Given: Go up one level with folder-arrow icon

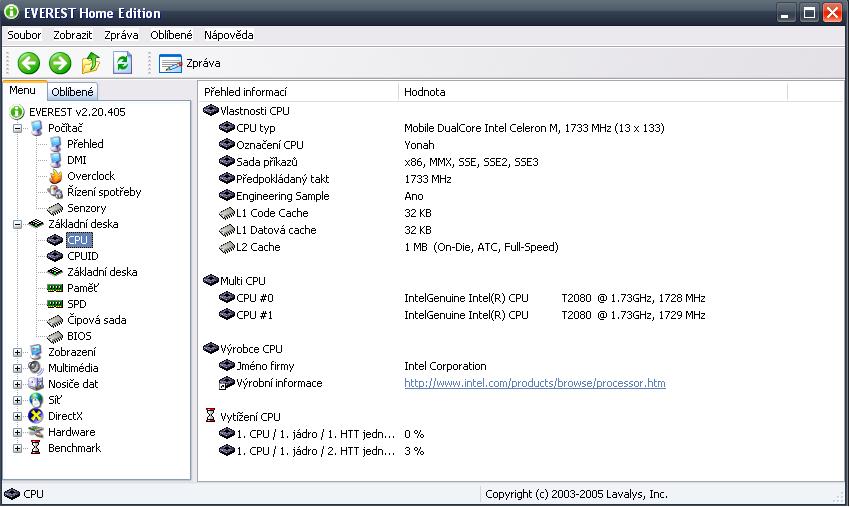Looking at the screenshot, I should (91, 63).
